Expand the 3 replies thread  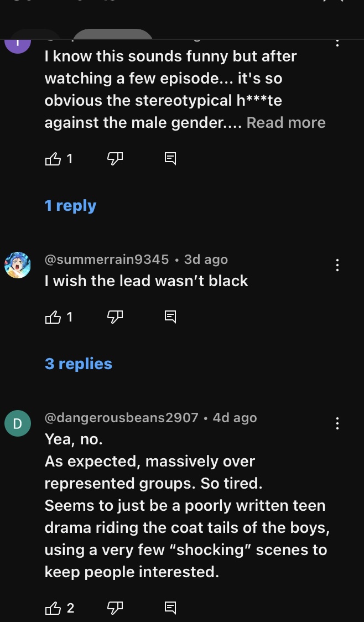(x=79, y=364)
